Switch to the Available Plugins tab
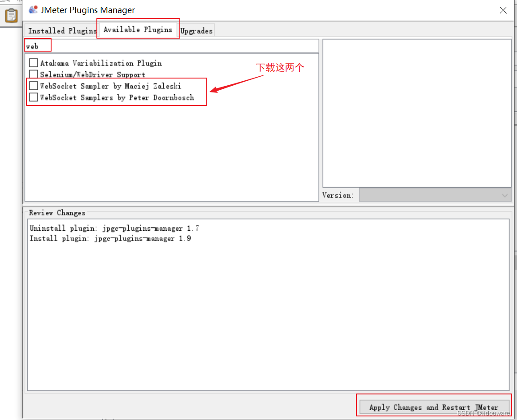The width and height of the screenshot is (517, 420). tap(138, 29)
